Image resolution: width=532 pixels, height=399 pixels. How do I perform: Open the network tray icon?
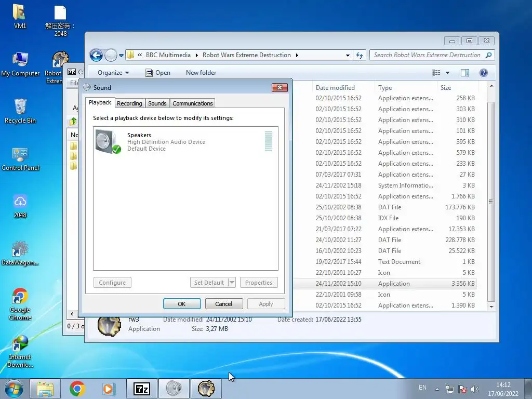click(450, 389)
